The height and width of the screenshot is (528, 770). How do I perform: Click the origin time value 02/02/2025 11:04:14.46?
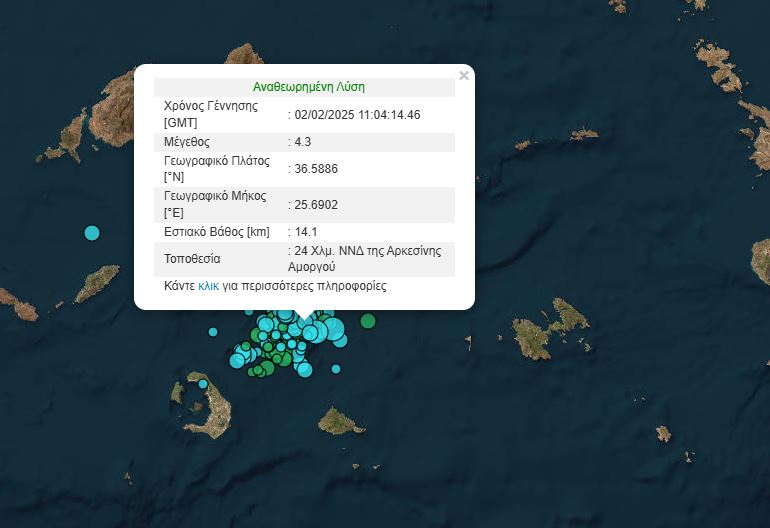357,115
